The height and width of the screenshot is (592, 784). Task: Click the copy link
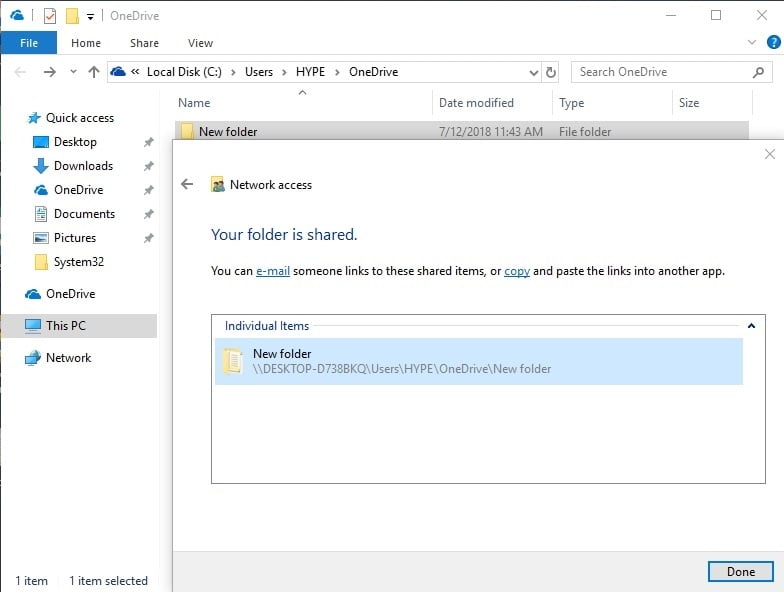[x=517, y=271]
